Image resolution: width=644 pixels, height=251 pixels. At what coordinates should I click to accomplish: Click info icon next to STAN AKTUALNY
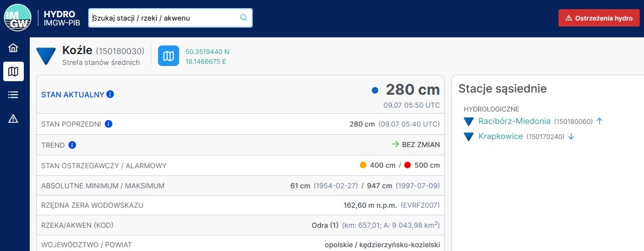(x=110, y=94)
